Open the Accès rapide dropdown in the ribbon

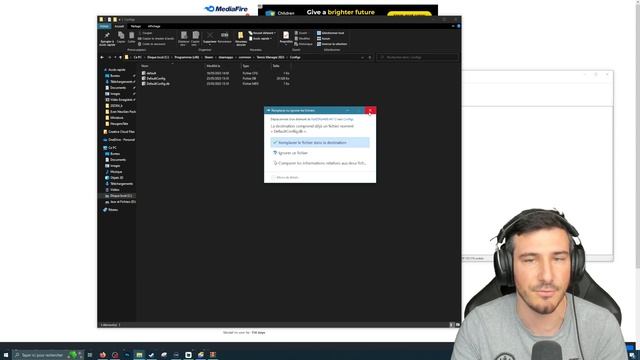[x=260, y=38]
